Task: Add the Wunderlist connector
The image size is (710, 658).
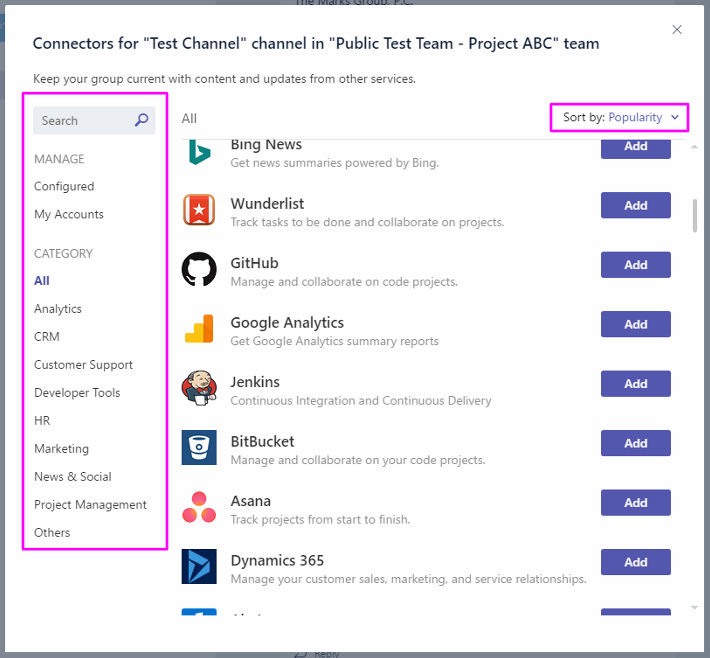Action: click(x=636, y=205)
